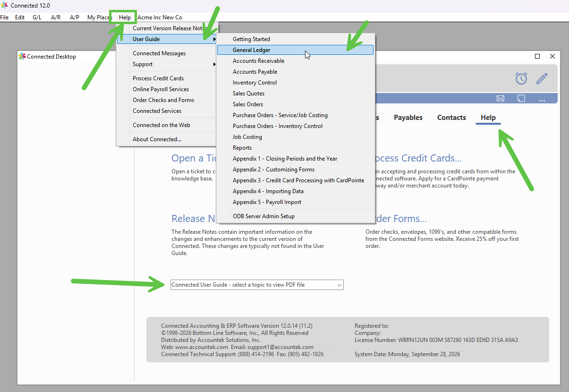Open the File menu
The image size is (569, 392).
click(4, 17)
